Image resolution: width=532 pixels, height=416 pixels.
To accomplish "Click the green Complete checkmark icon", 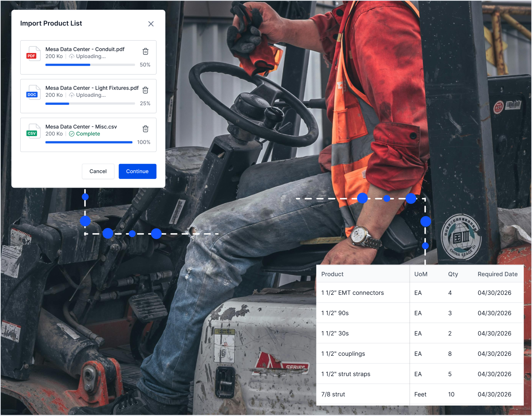I will click(72, 134).
